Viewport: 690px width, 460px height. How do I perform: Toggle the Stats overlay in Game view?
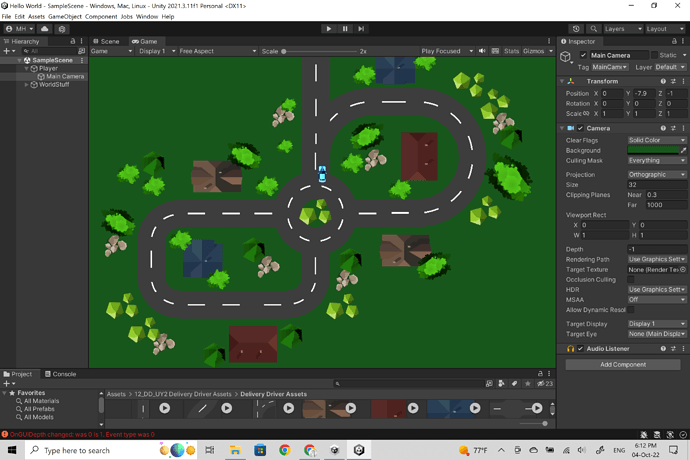[511, 51]
